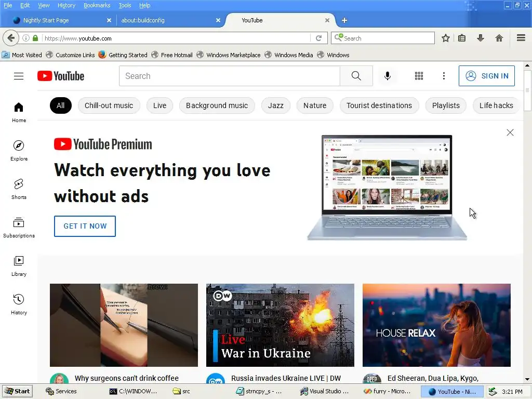
Task: Select the Nature filter chip
Action: click(x=315, y=105)
